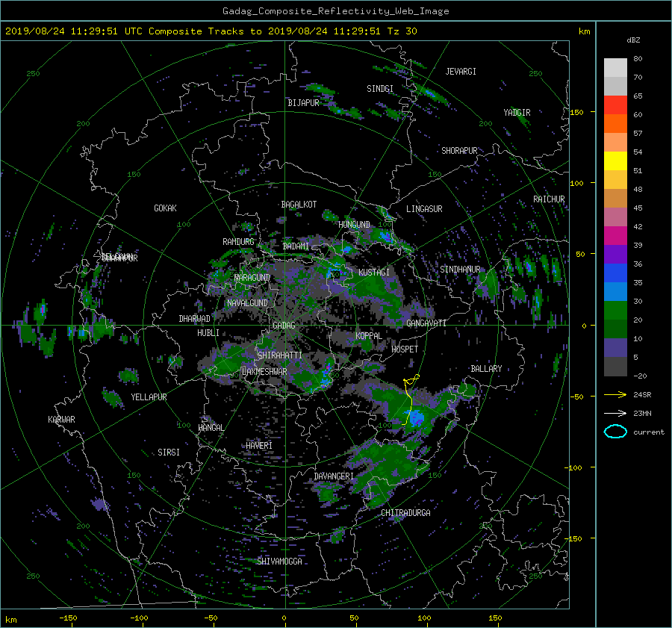Viewport: 672px width, 628px height.
Task: Click the SHORAPUR city label
Action: pos(459,151)
